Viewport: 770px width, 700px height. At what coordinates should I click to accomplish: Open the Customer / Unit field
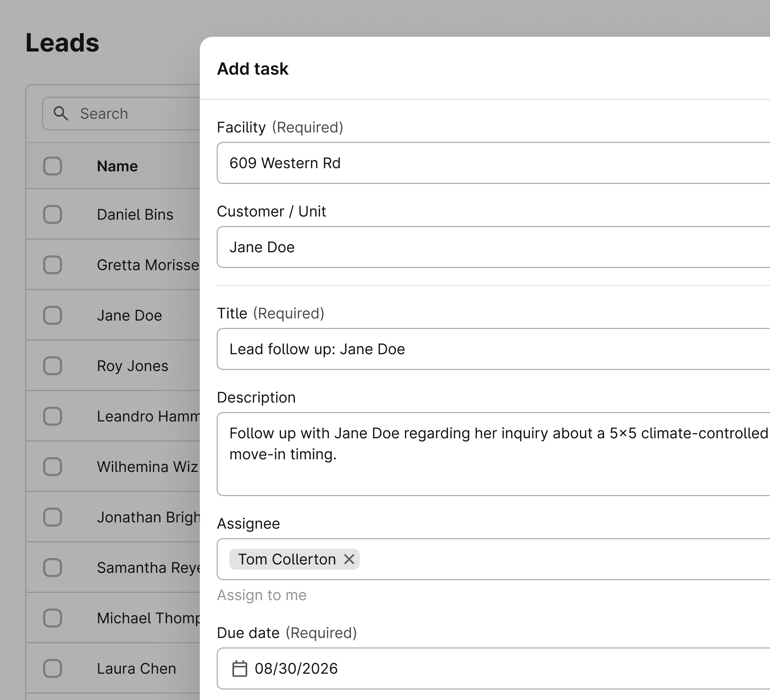[493, 247]
